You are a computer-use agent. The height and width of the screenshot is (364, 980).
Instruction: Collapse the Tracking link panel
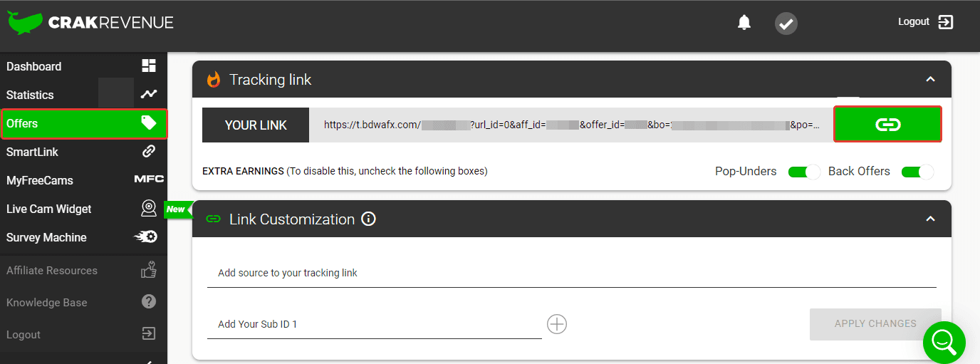pyautogui.click(x=930, y=79)
